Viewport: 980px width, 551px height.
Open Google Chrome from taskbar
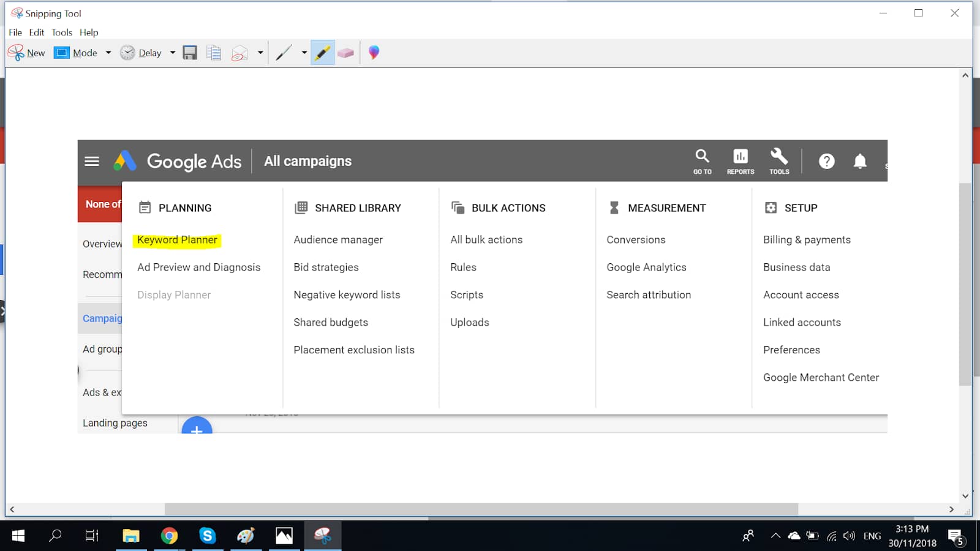169,536
